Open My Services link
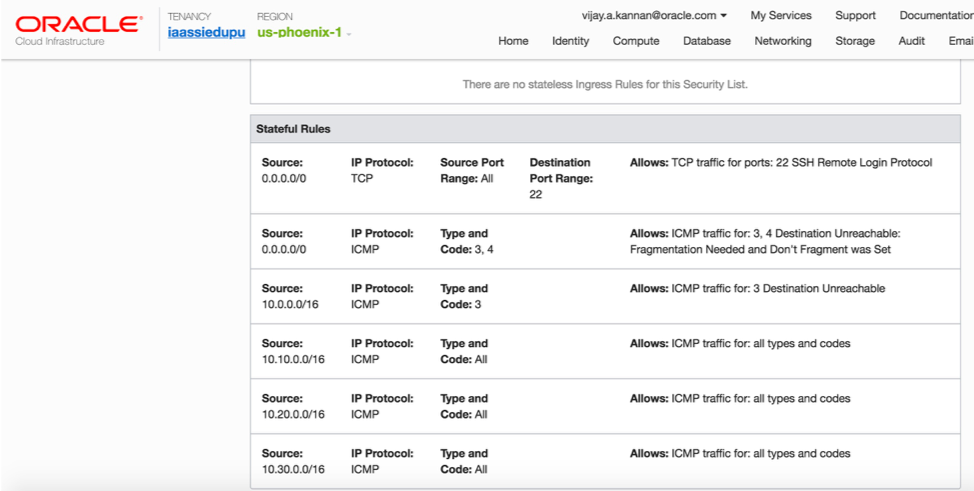Image resolution: width=974 pixels, height=491 pixels. (781, 16)
